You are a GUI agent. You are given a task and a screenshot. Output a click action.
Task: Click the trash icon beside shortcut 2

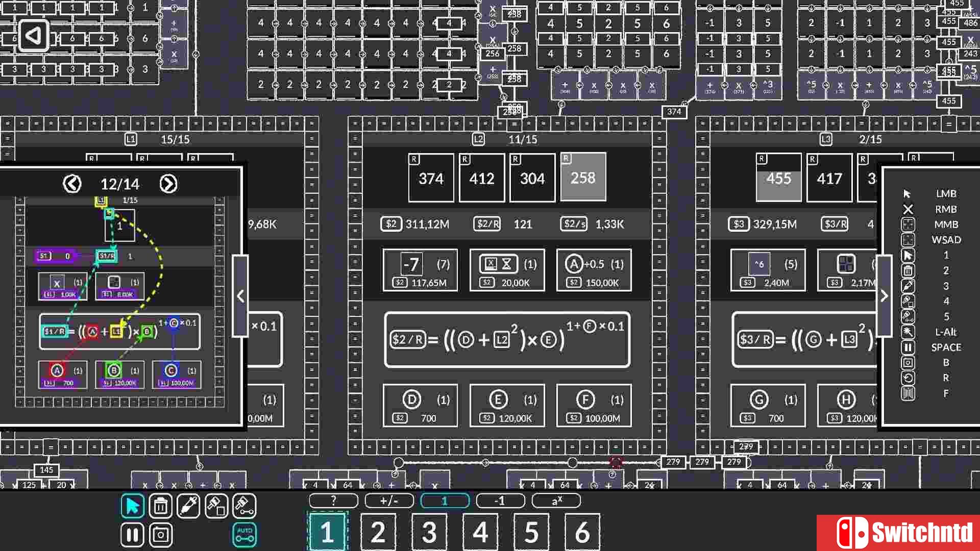coord(908,270)
